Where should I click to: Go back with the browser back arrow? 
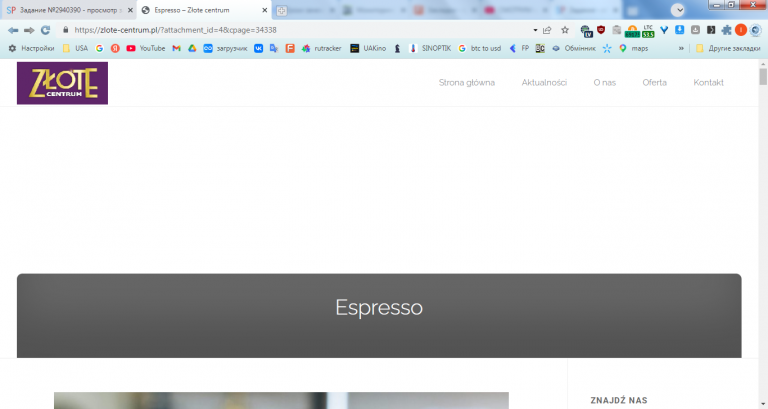point(13,30)
